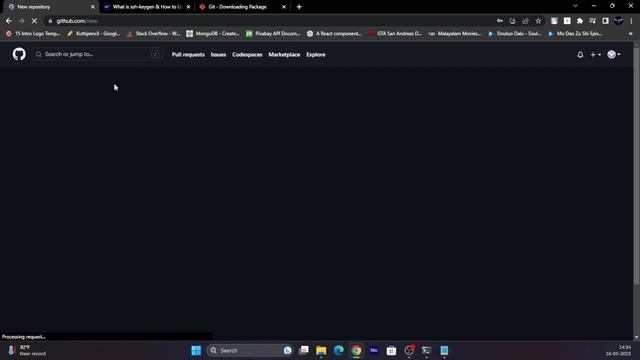Open the tab search chevron
The width and height of the screenshot is (640, 360).
click(x=576, y=6)
